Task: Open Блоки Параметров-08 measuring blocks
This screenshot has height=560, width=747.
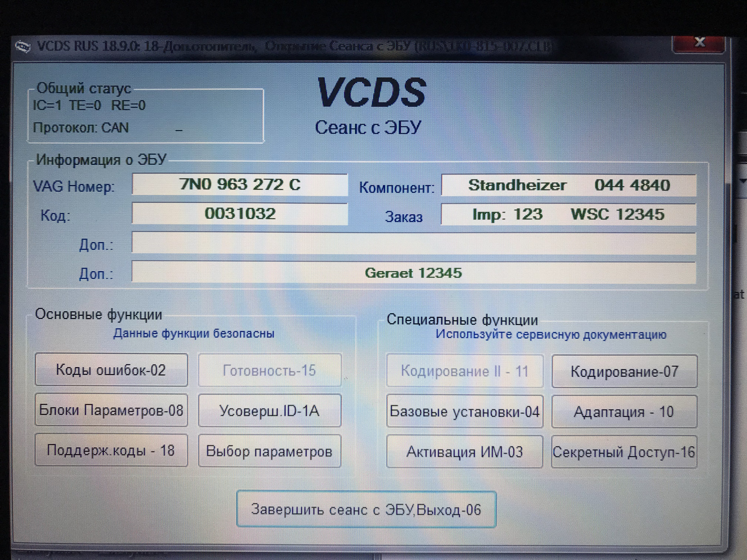Action: [111, 410]
